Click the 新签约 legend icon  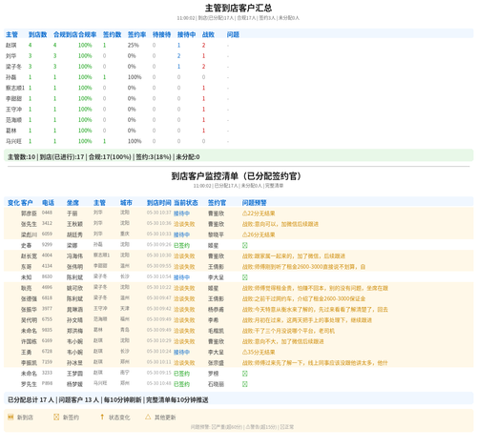(56, 417)
